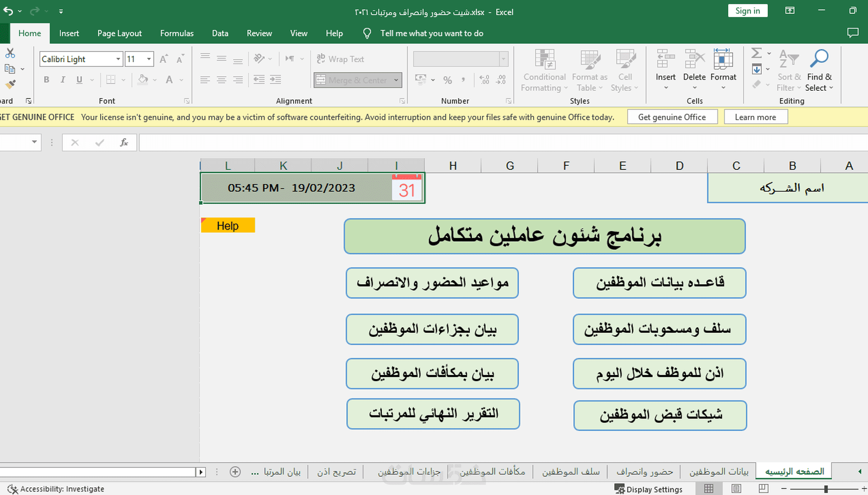Click the Insert cells icon
Viewport: 868px width, 495px height.
(x=665, y=59)
